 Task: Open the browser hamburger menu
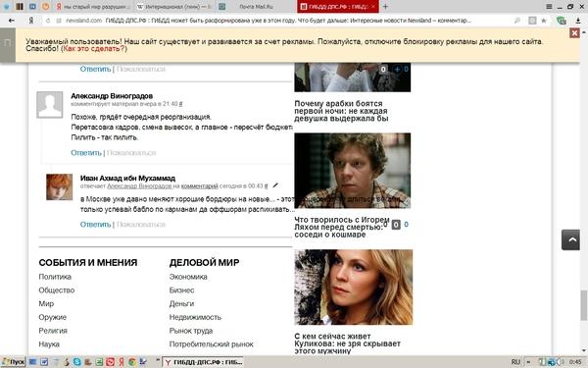coord(549,7)
